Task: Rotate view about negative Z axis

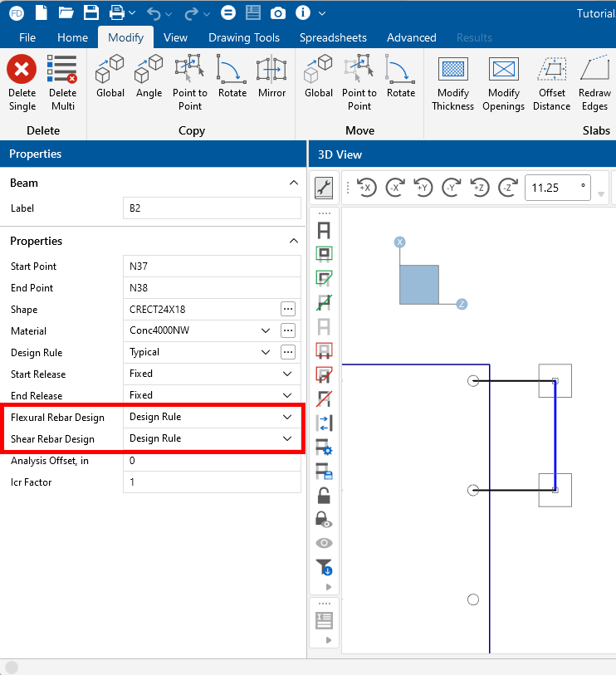Action: 508,188
